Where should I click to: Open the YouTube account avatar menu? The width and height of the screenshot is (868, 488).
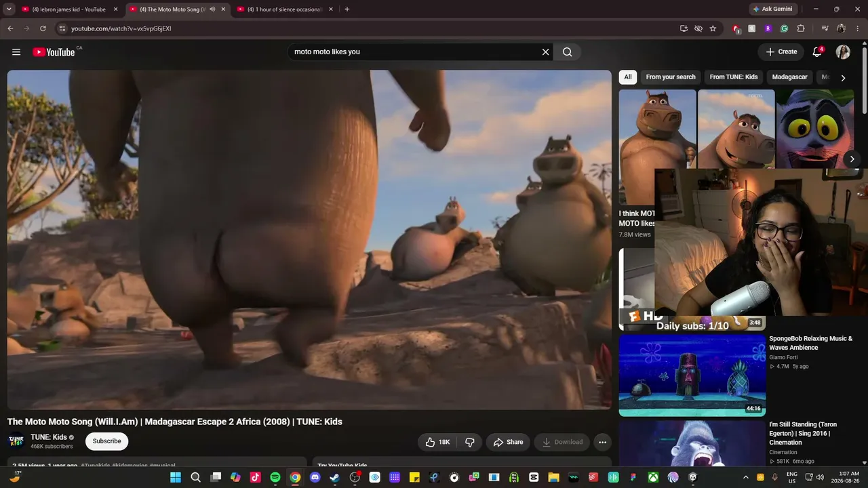pyautogui.click(x=843, y=52)
